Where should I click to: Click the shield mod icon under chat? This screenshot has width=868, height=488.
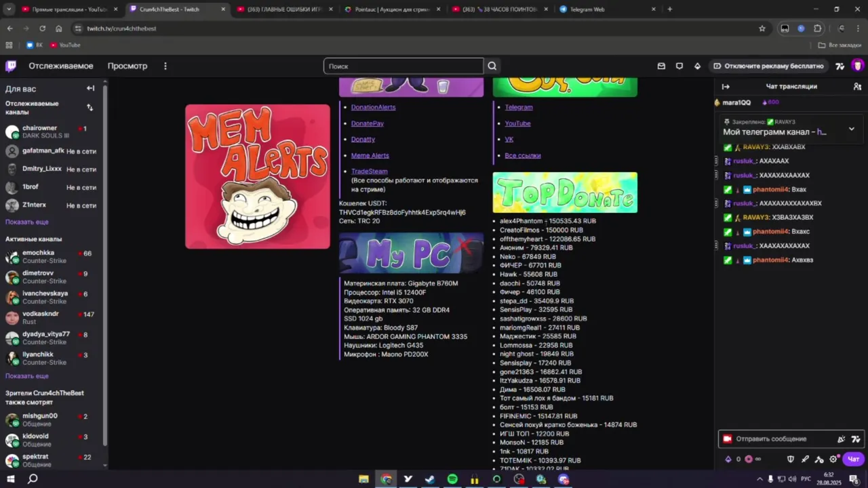coord(790,459)
